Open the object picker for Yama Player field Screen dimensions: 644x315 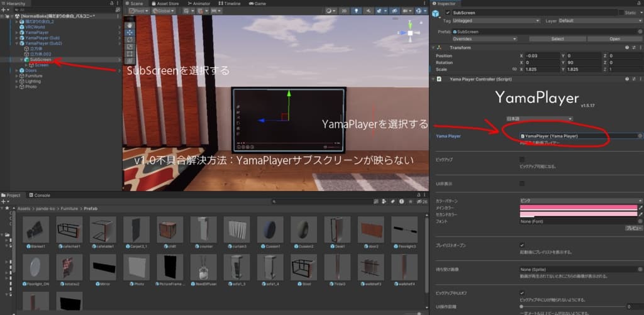(x=640, y=136)
